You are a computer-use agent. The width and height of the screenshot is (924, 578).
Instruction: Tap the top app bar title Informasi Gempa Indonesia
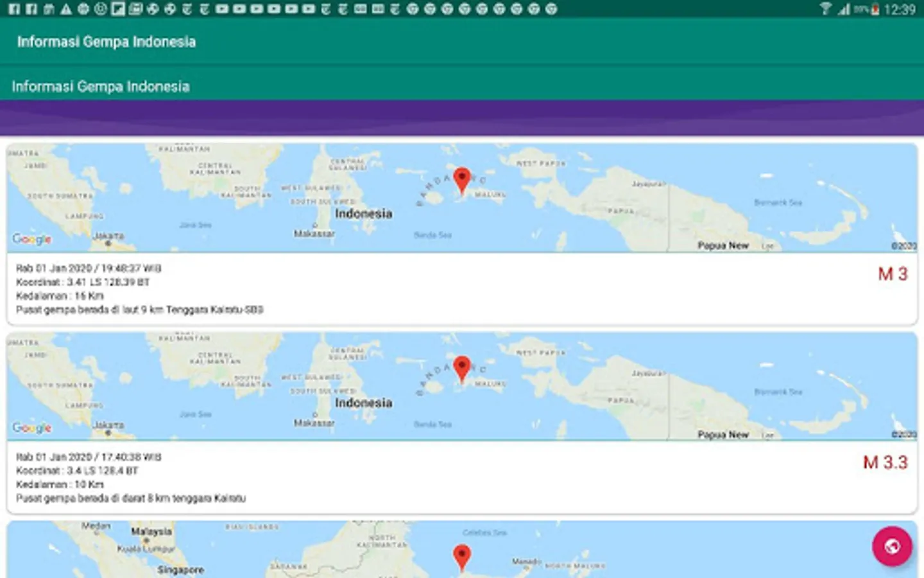[x=107, y=42]
